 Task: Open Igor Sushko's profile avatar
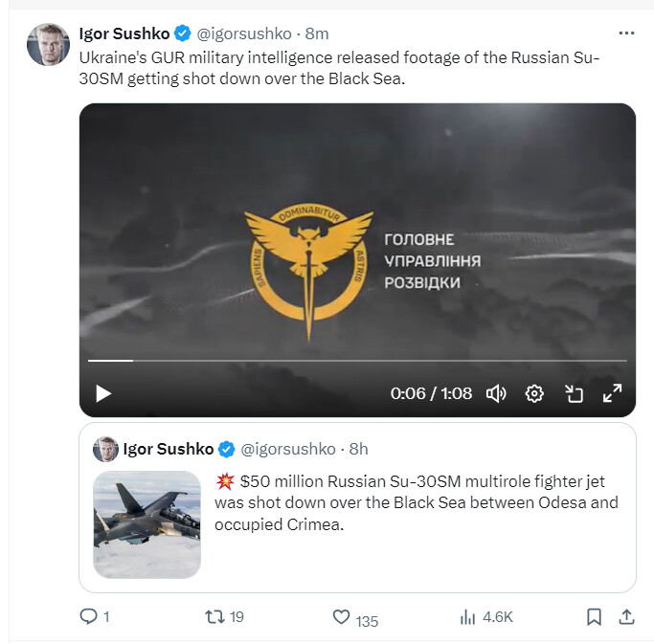click(49, 44)
